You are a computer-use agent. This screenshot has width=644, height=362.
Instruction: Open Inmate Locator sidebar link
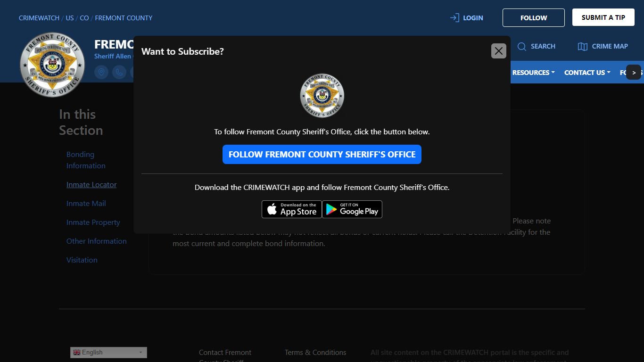click(91, 185)
